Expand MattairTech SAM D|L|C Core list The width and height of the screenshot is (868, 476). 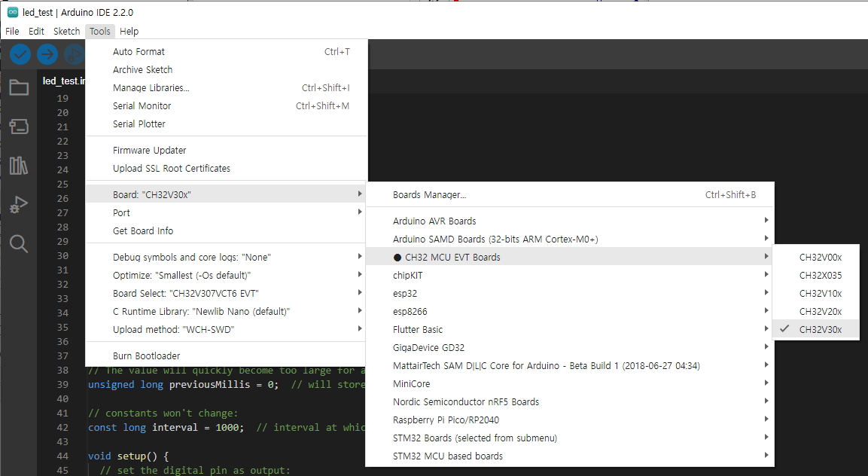tap(570, 366)
